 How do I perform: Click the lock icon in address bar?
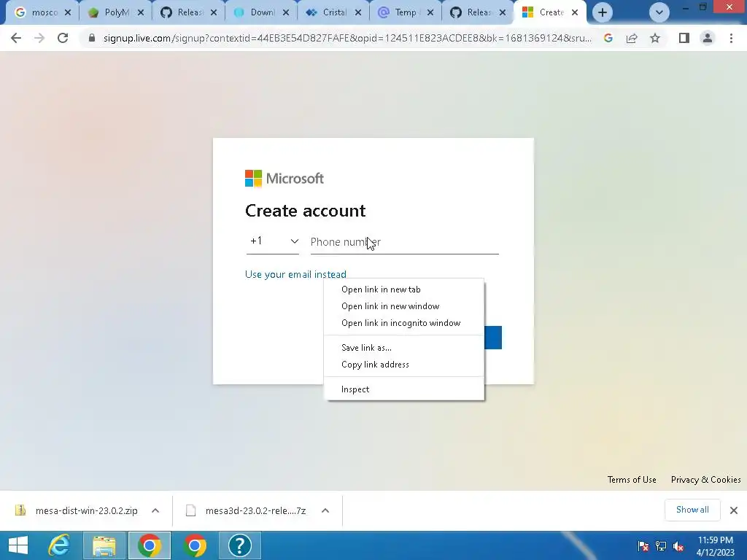point(92,38)
